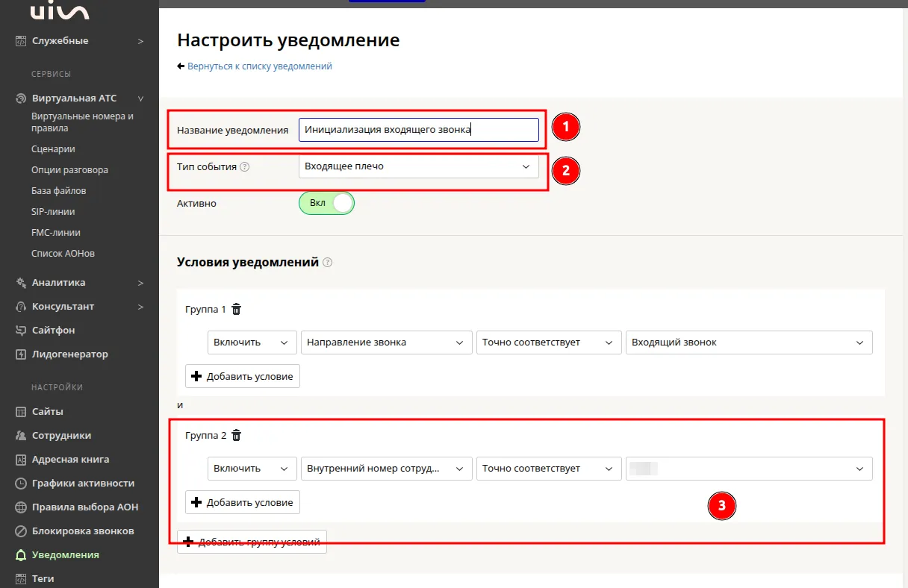The image size is (908, 588).
Task: Click trash icon next to Группа 2
Action: [x=237, y=435]
